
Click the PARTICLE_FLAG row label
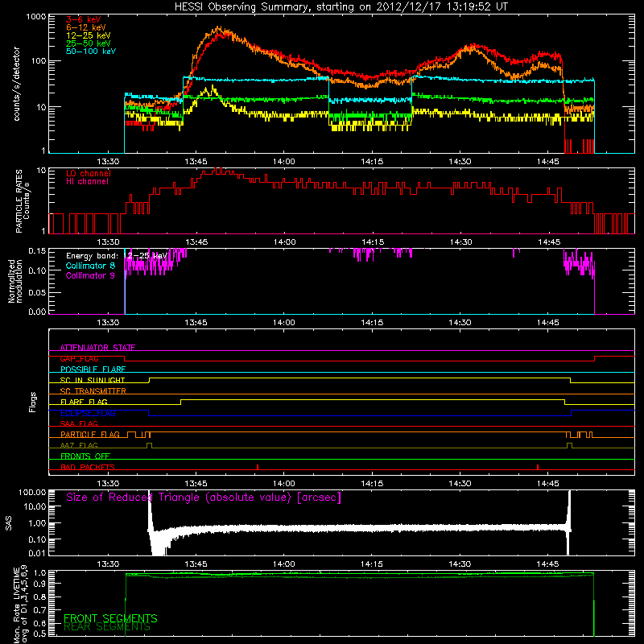[x=90, y=434]
